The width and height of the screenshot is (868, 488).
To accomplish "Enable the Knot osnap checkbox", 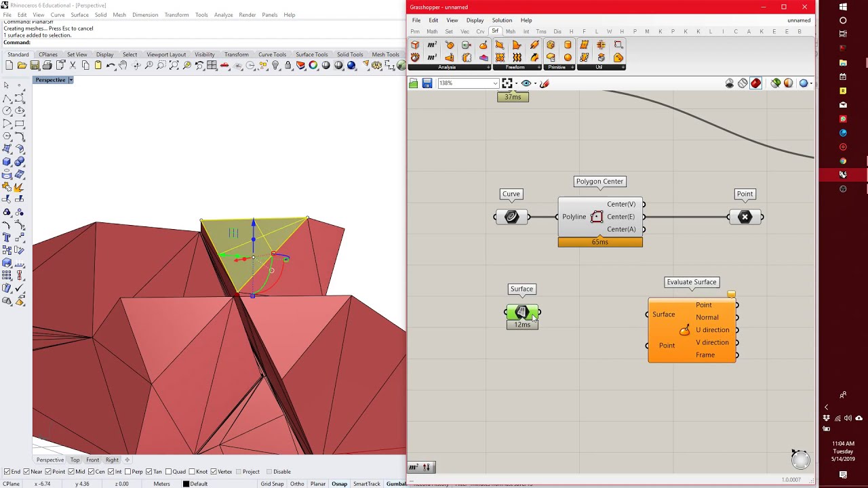I will [191, 472].
